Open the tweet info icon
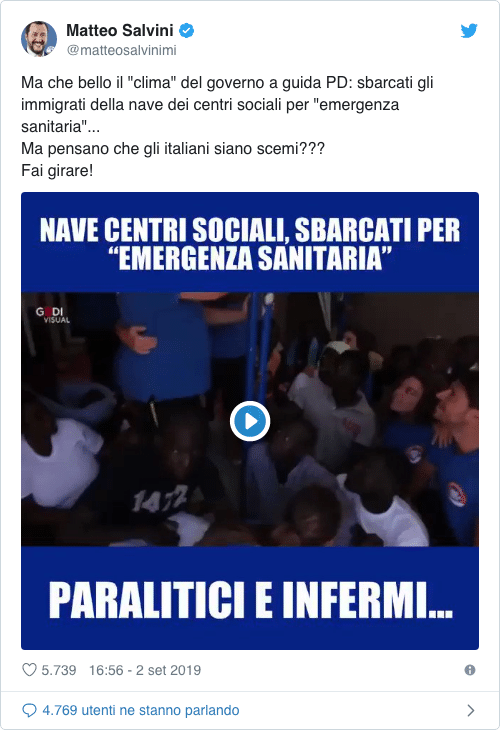 pyautogui.click(x=470, y=670)
